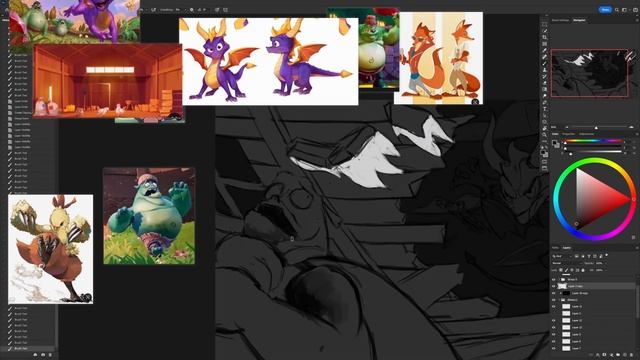Toggle lock all padlock icon
640x360 pixels.
(583, 270)
